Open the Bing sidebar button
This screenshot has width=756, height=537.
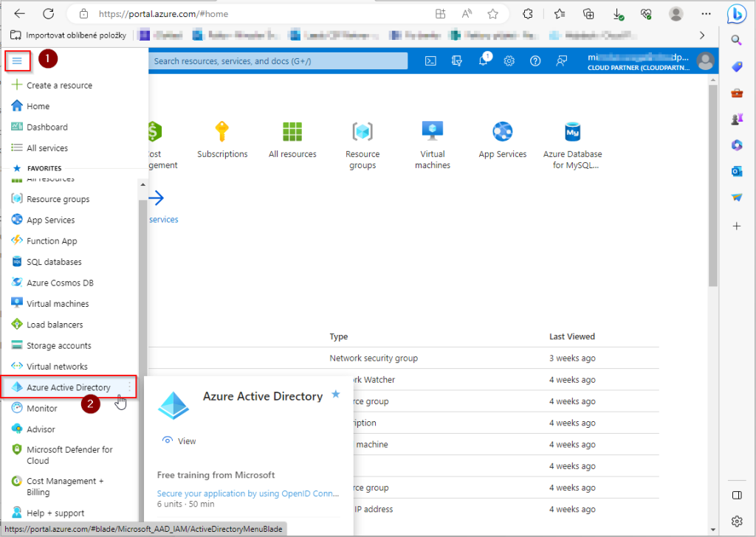tap(737, 15)
